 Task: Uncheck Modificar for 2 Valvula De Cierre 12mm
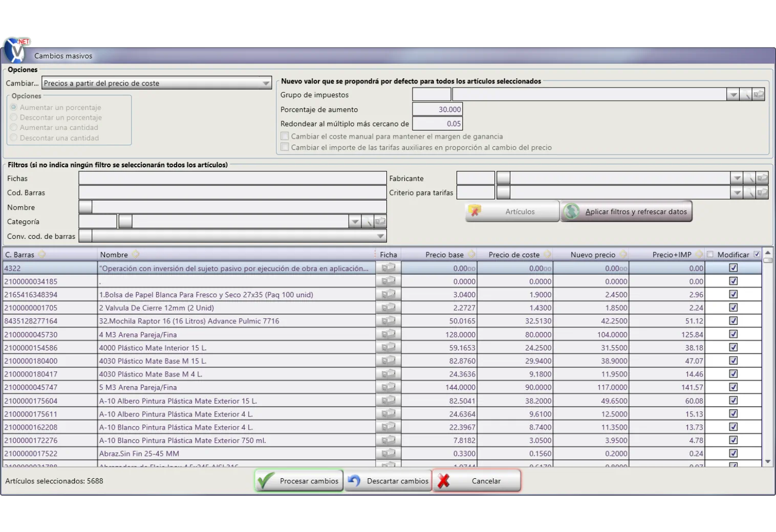pos(733,307)
